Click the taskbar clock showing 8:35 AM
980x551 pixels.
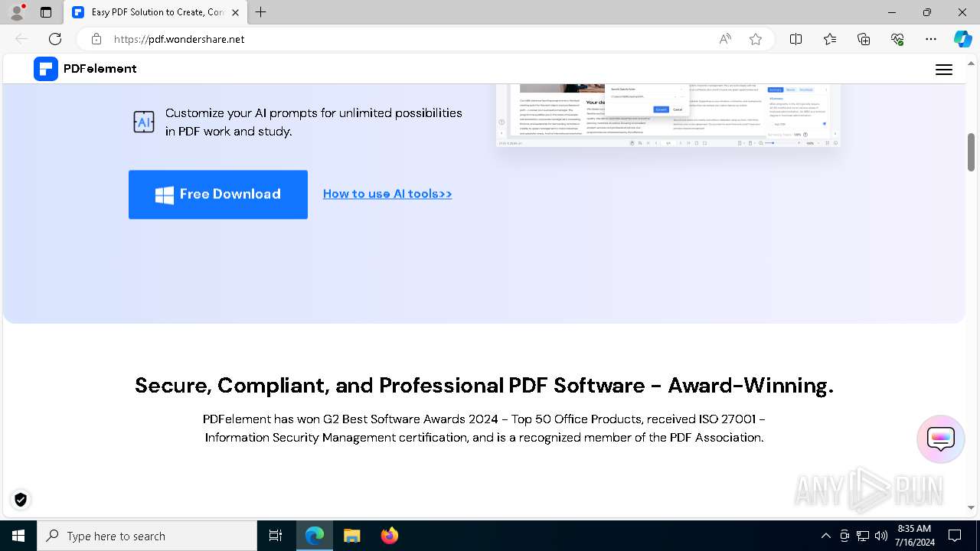click(914, 536)
